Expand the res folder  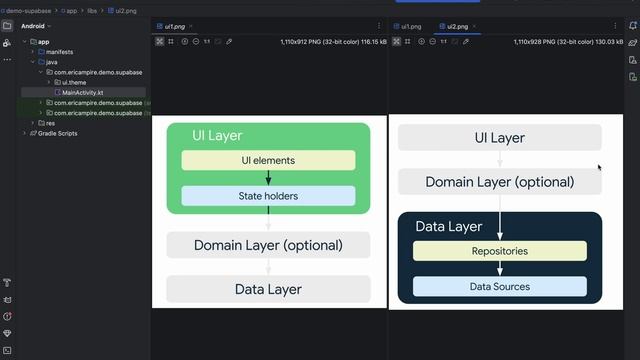(33, 123)
